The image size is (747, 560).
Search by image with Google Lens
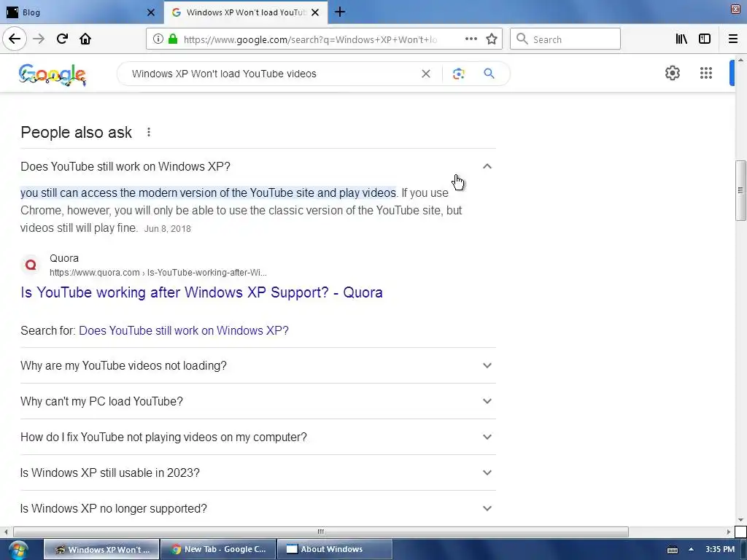[x=458, y=74]
